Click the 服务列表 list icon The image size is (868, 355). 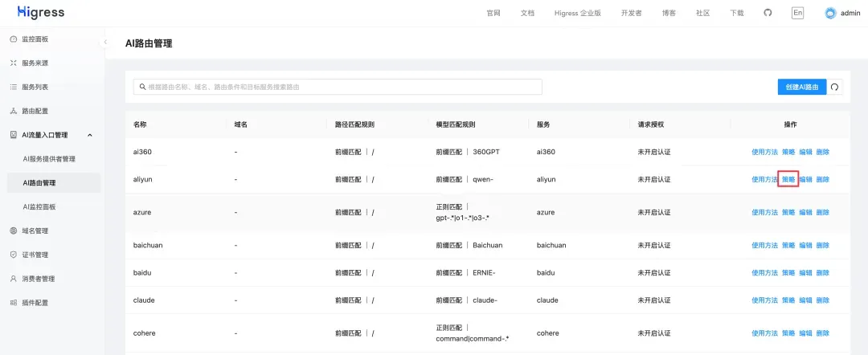tap(14, 88)
